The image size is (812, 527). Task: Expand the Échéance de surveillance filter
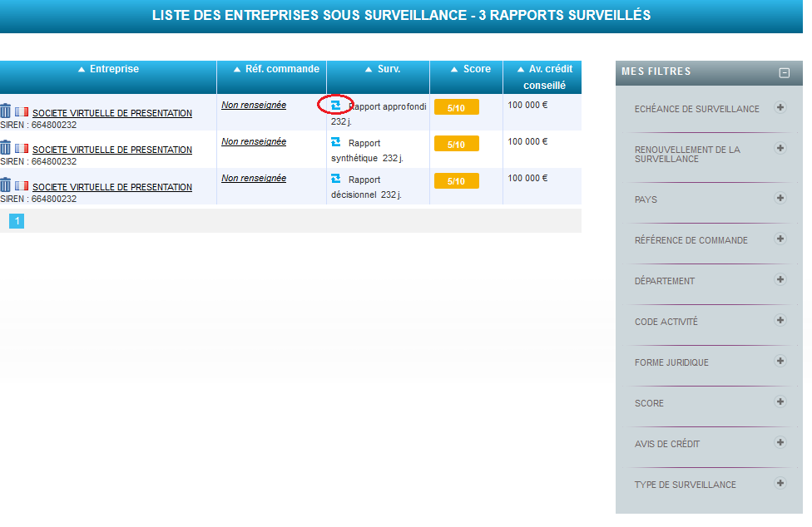click(780, 107)
